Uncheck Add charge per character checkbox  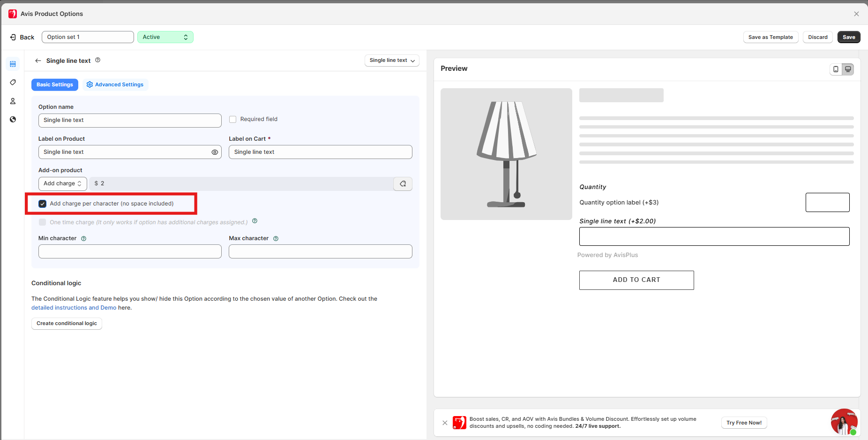point(43,204)
